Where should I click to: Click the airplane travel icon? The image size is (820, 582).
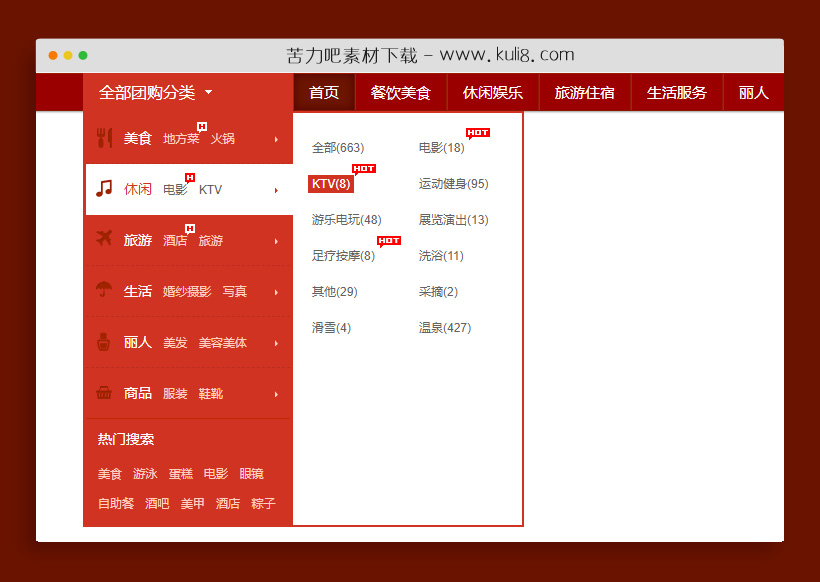(104, 239)
